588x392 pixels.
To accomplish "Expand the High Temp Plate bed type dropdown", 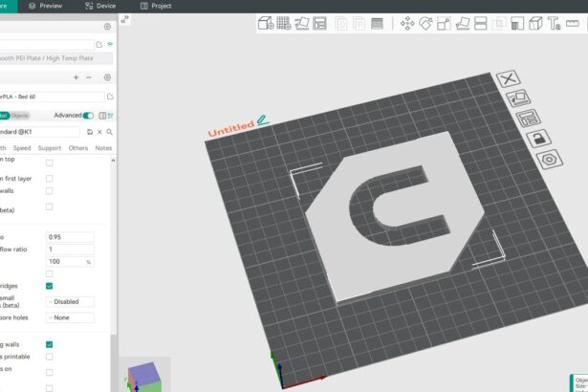I will coord(57,58).
